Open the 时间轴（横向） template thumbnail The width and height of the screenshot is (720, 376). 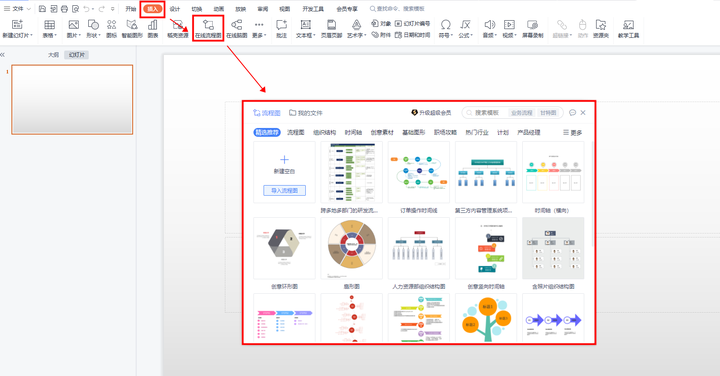tap(553, 172)
